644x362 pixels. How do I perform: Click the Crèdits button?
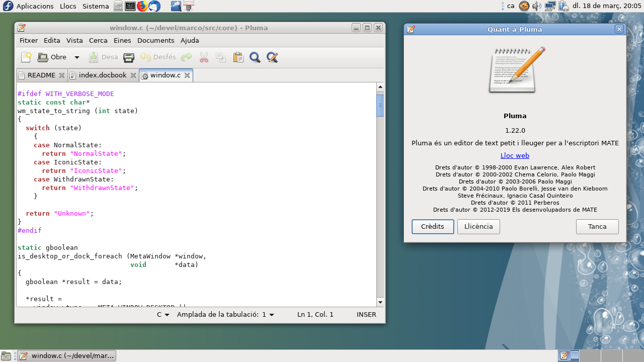click(433, 227)
